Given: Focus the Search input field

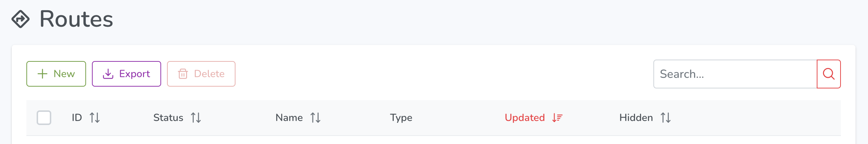Looking at the screenshot, I should pyautogui.click(x=735, y=74).
